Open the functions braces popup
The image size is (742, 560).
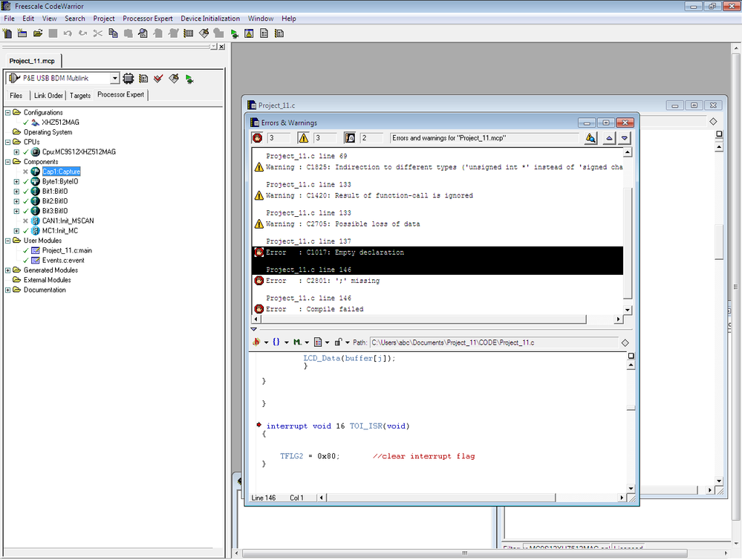click(280, 342)
